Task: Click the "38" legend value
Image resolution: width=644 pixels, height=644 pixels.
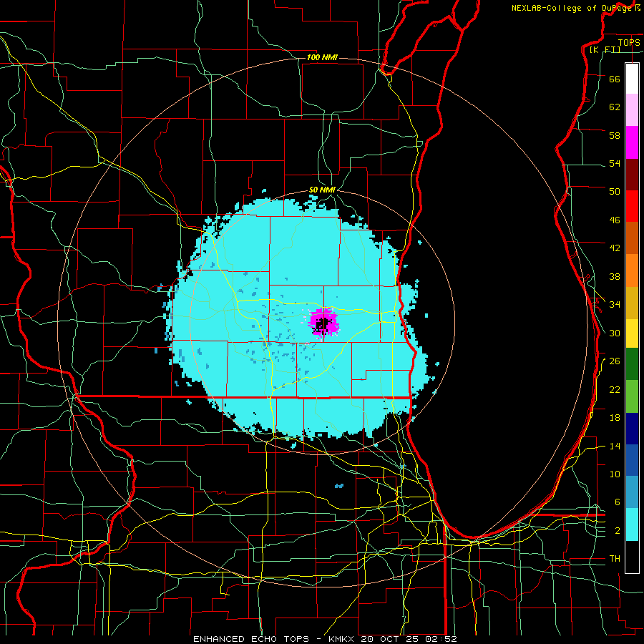Action: pyautogui.click(x=615, y=276)
